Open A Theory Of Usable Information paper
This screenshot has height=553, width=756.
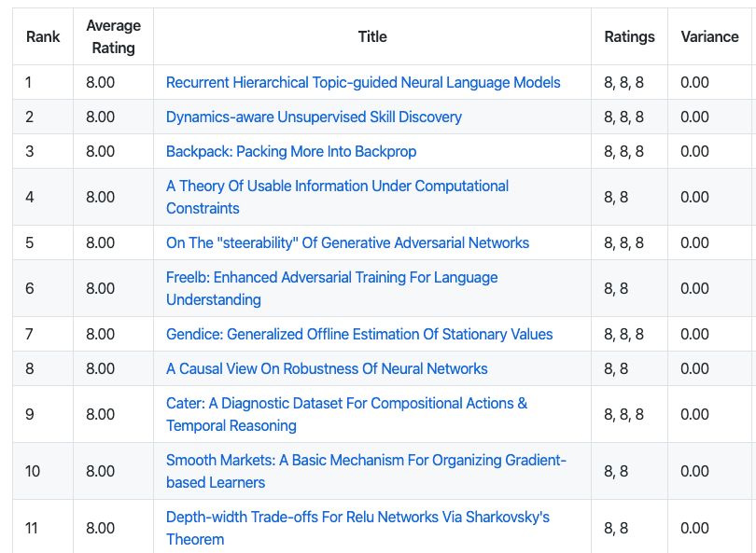(x=337, y=186)
